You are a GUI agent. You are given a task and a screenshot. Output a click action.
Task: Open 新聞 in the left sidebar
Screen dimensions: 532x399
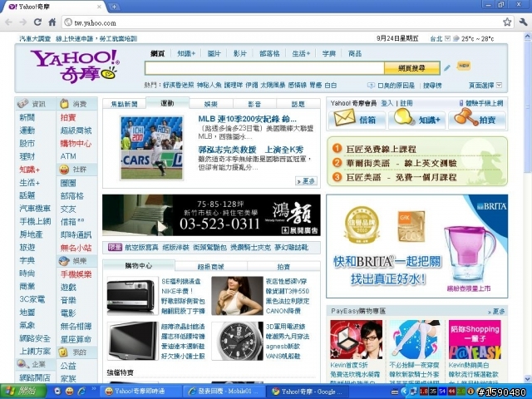[x=27, y=117]
